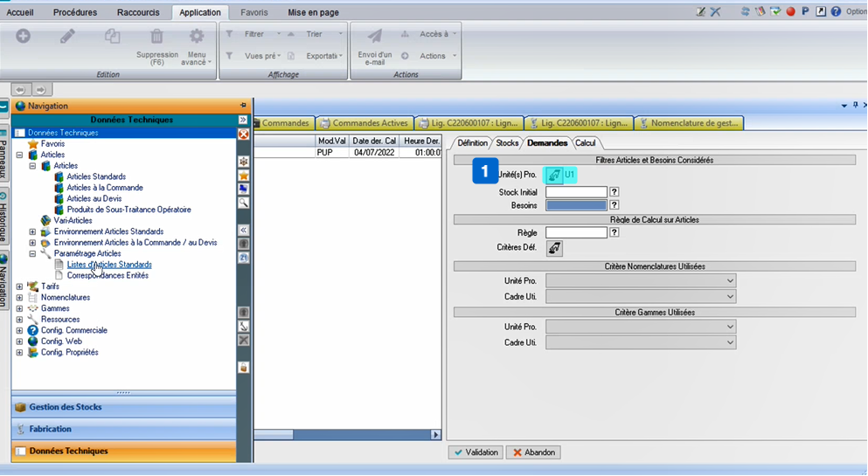Click the magnifier search icon in sidebar strip

[244, 203]
